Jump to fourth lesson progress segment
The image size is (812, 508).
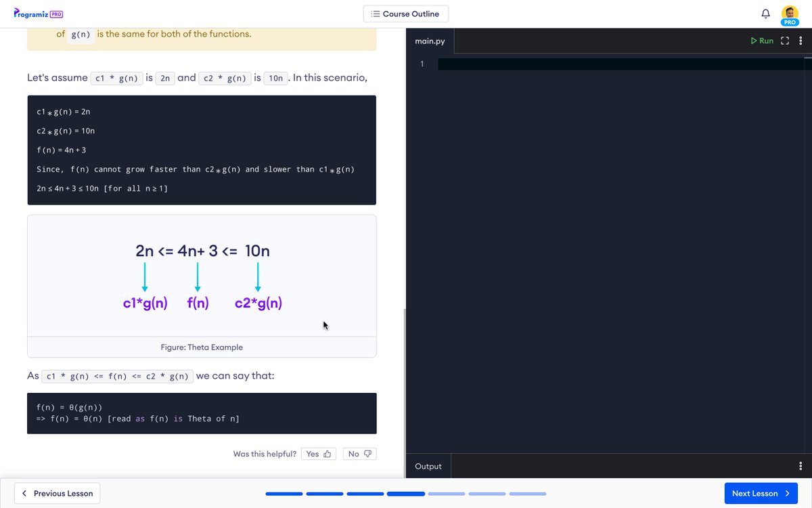[x=406, y=494]
